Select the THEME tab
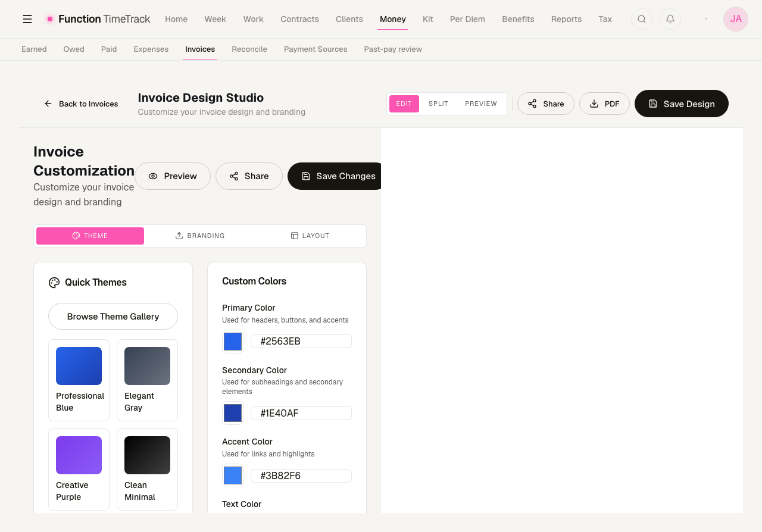Image resolution: width=762 pixels, height=532 pixels. (x=90, y=236)
